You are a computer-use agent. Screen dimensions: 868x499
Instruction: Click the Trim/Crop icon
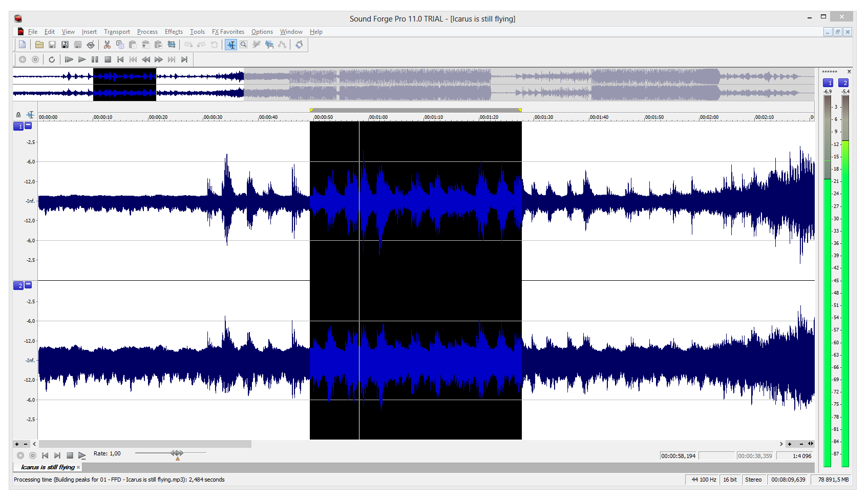tap(172, 45)
